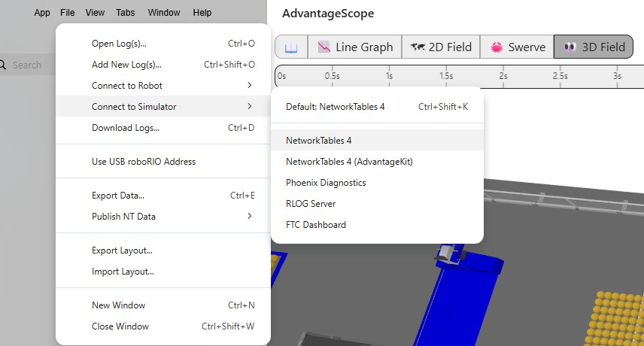This screenshot has height=346, width=644.
Task: Select Default: NetworkTables 4 option
Action: (377, 107)
